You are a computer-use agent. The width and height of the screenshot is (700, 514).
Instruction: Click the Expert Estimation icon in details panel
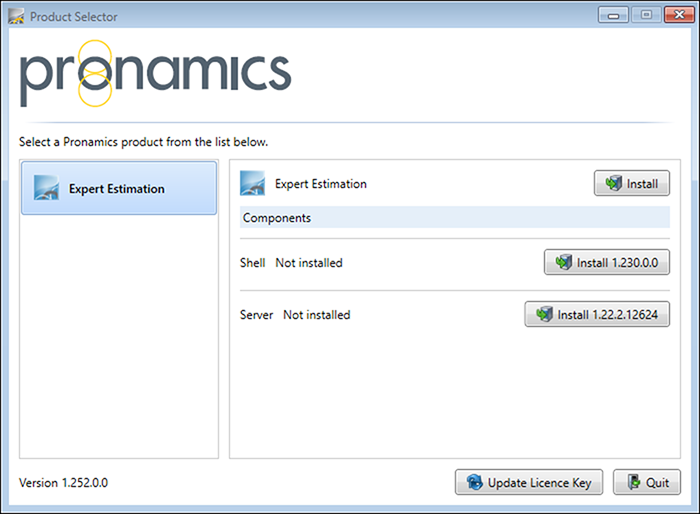[253, 184]
